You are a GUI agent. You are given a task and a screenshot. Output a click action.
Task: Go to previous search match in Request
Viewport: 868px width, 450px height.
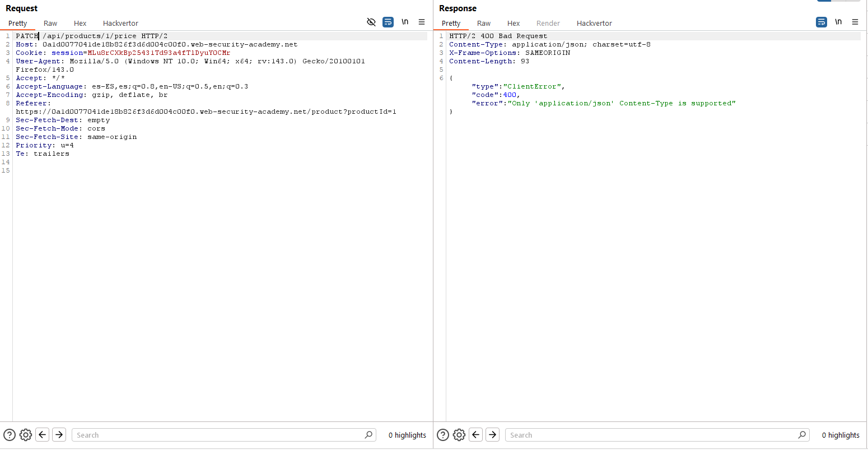point(43,435)
